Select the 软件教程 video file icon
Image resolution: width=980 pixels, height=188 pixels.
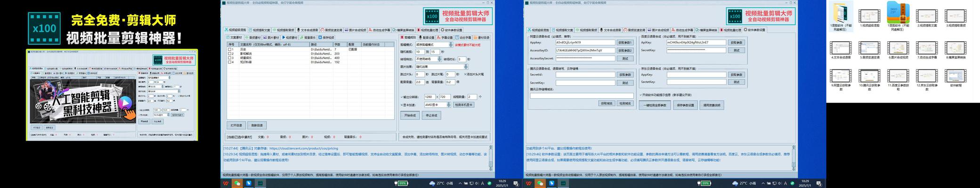point(956,75)
